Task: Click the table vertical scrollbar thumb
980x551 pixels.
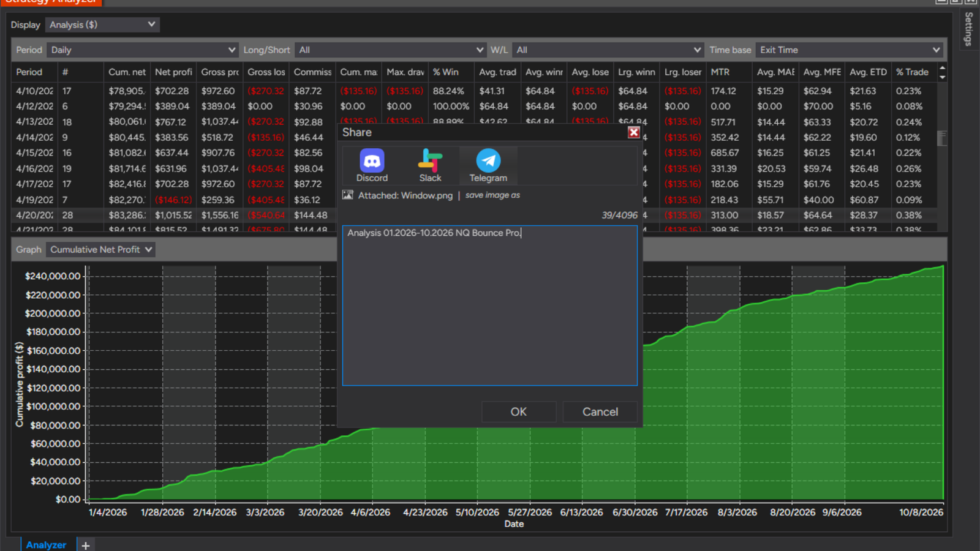Action: tap(942, 138)
